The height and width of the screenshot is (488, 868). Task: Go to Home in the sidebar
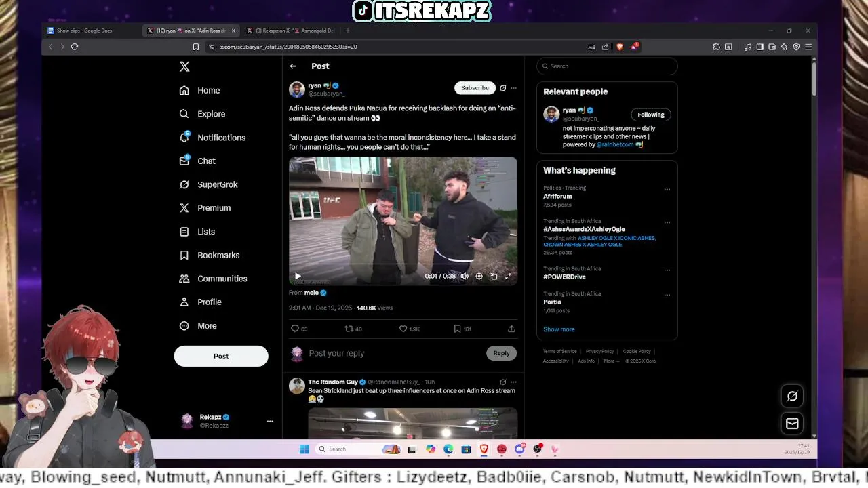click(200, 90)
